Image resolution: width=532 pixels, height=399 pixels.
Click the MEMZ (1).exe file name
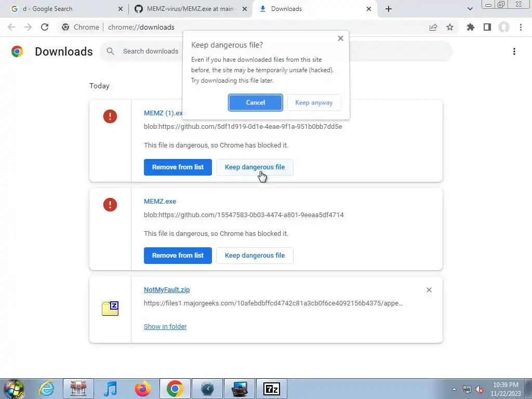coord(163,113)
